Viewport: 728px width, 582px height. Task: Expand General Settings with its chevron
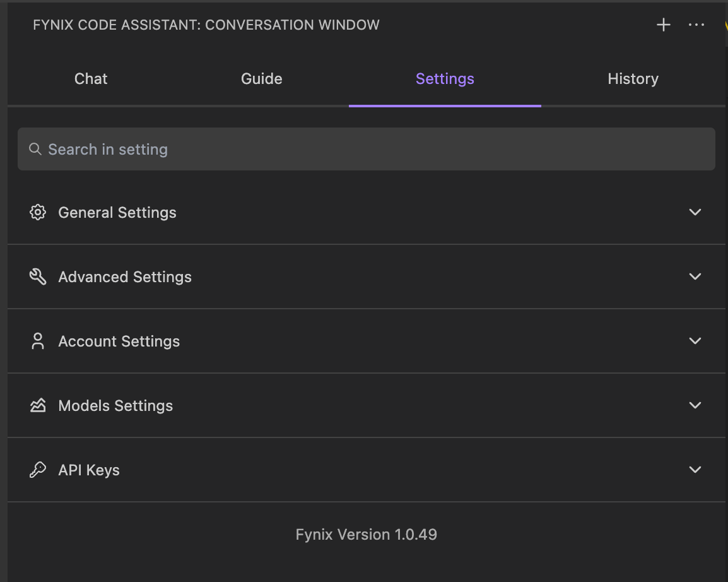click(695, 212)
